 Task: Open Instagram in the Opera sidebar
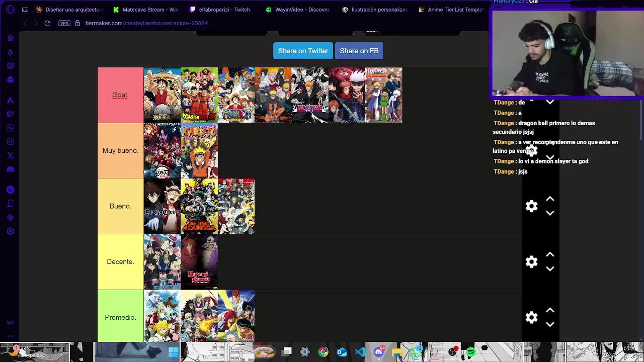[10, 142]
